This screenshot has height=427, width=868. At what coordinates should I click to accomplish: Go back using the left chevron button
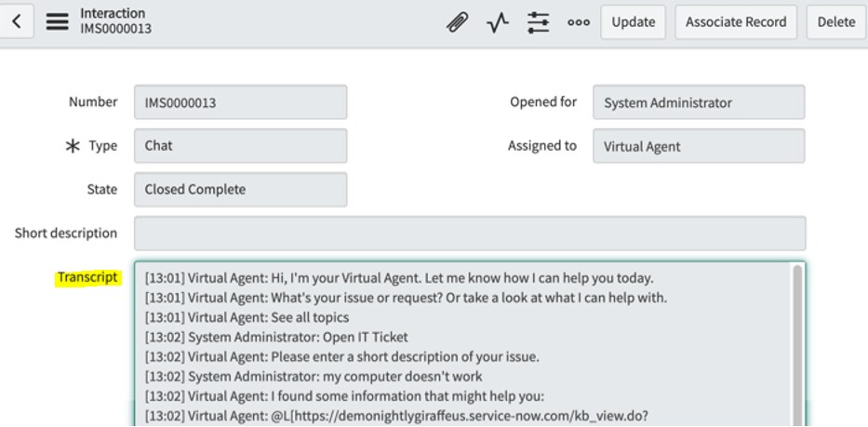pos(17,21)
